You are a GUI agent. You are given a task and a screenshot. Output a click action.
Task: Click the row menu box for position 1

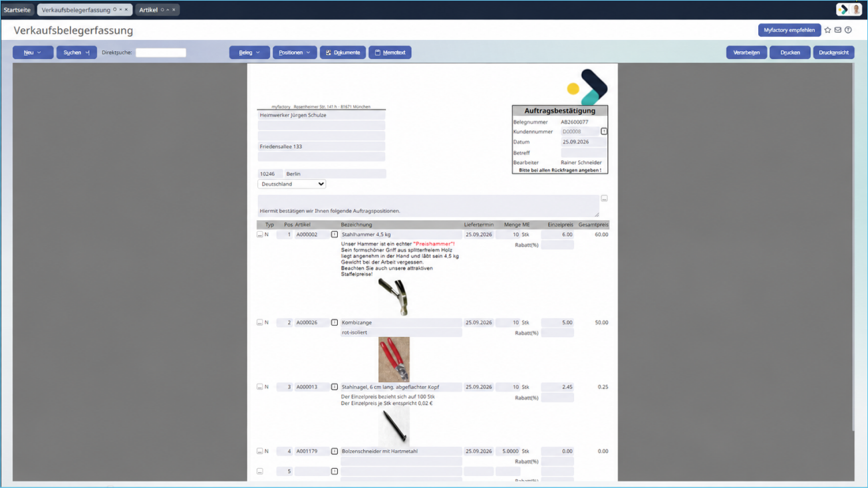click(260, 235)
